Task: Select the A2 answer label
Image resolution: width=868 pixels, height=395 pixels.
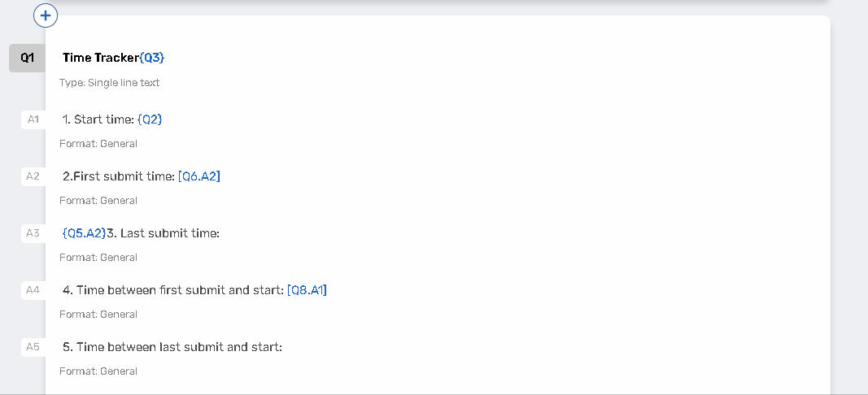Action: click(33, 176)
